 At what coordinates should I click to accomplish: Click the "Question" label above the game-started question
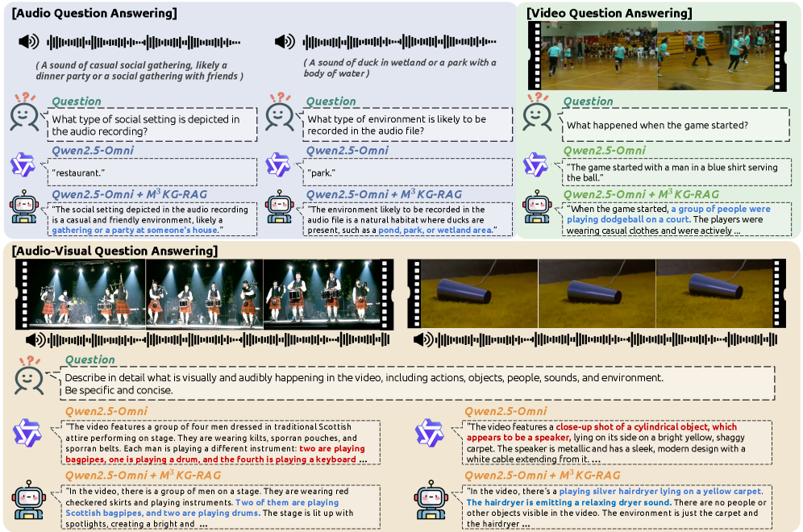[588, 102]
